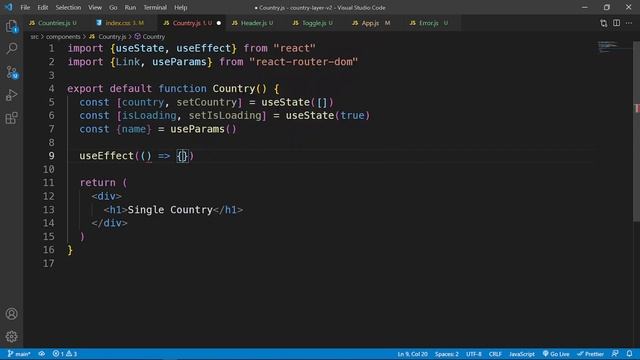Open the View menu
This screenshot has height=360, width=640.
click(95, 7)
